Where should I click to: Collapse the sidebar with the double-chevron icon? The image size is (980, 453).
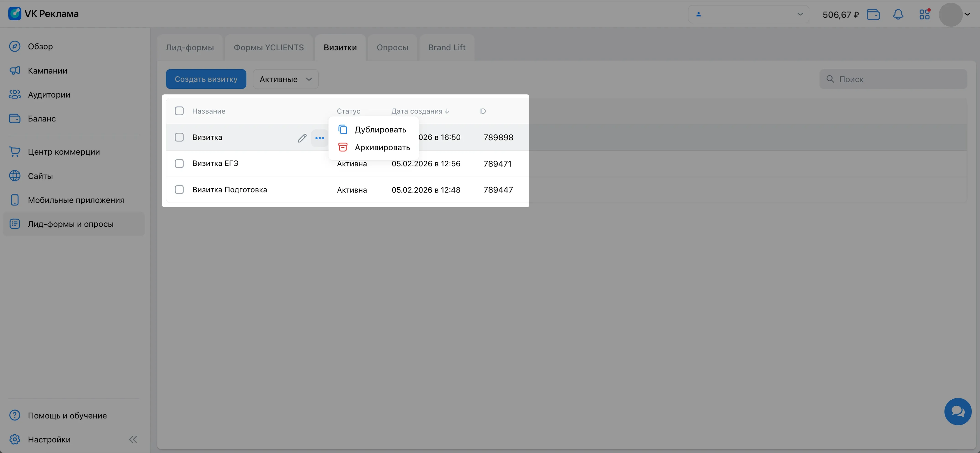pyautogui.click(x=133, y=439)
